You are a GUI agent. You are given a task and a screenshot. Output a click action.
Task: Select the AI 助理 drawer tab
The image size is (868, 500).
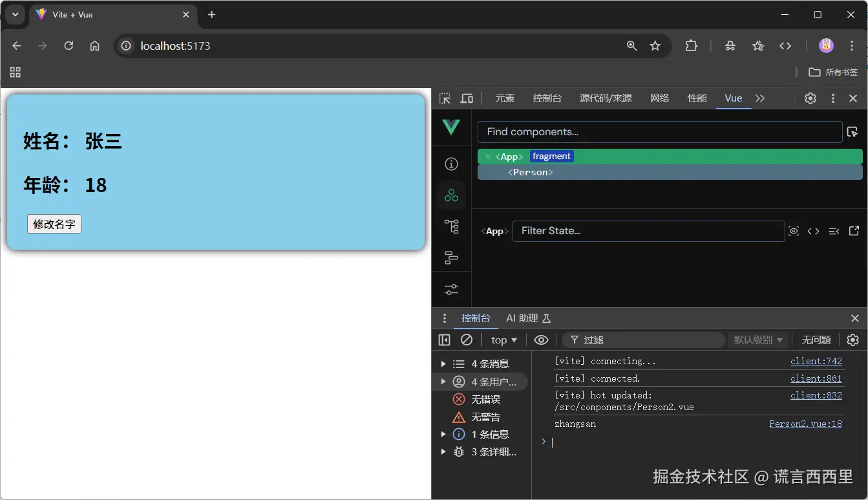tap(528, 318)
